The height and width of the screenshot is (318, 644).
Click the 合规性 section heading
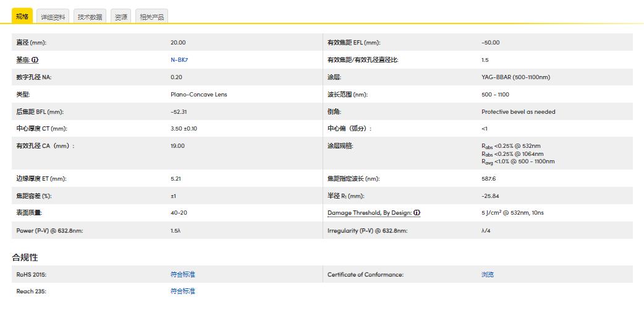(x=25, y=257)
